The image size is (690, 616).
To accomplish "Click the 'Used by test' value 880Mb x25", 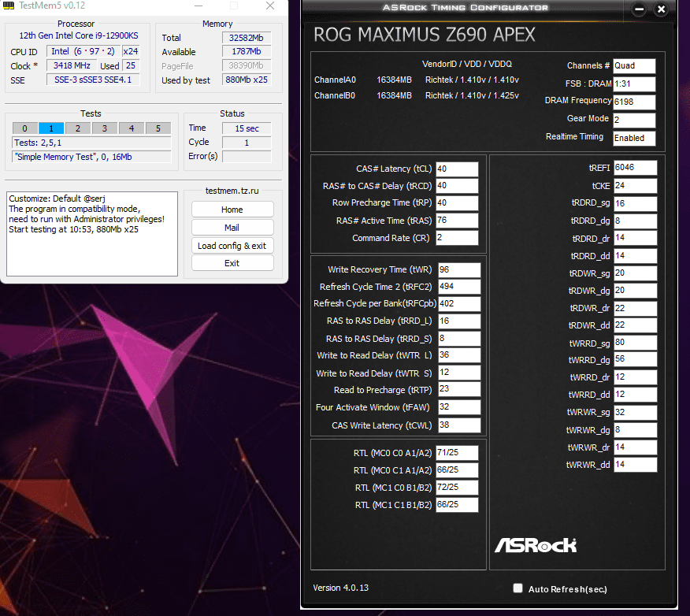I will pyautogui.click(x=247, y=80).
